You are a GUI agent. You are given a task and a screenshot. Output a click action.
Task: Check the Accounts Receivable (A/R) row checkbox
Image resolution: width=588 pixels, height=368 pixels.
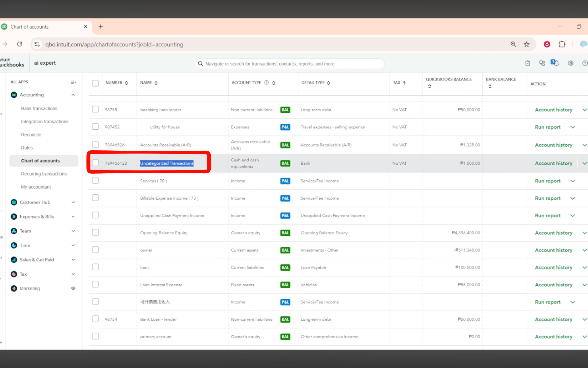coord(95,144)
